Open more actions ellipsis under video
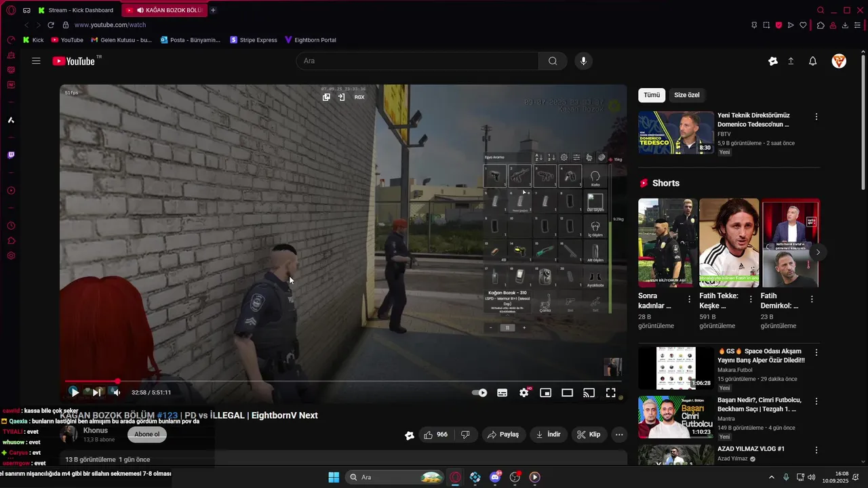Viewport: 868px width, 488px height. click(x=619, y=434)
